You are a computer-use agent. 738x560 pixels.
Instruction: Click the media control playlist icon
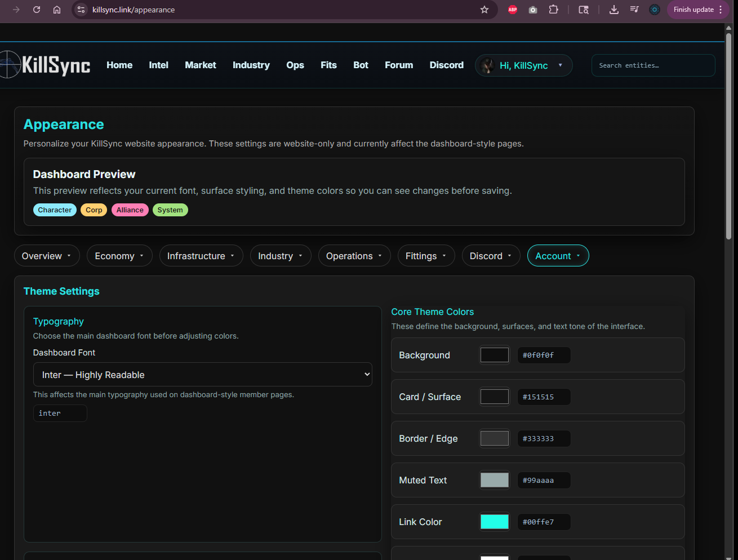click(x=634, y=10)
